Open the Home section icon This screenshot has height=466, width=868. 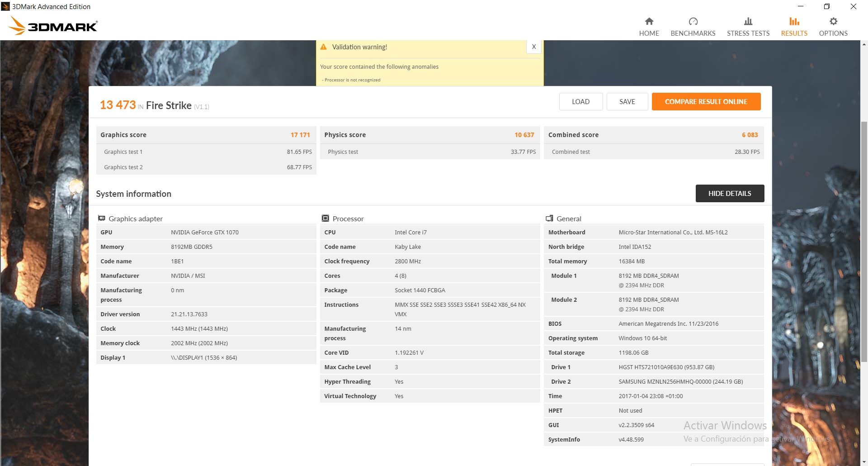(649, 21)
